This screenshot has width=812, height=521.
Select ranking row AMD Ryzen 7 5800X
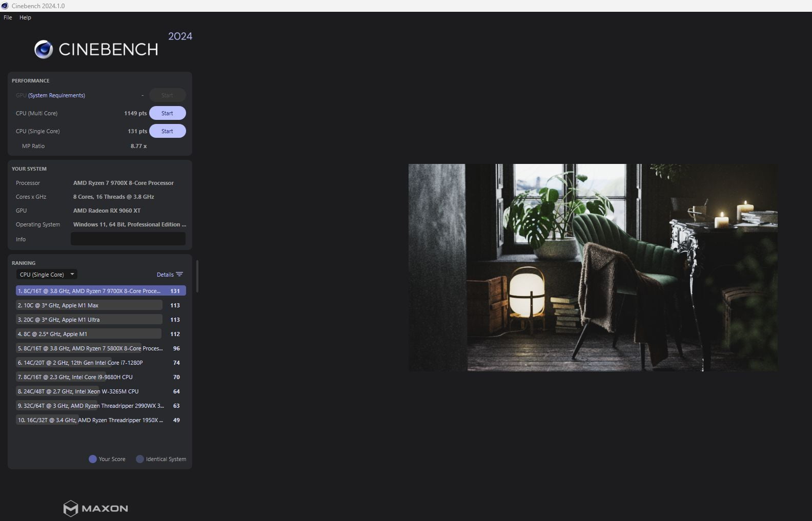pyautogui.click(x=100, y=348)
